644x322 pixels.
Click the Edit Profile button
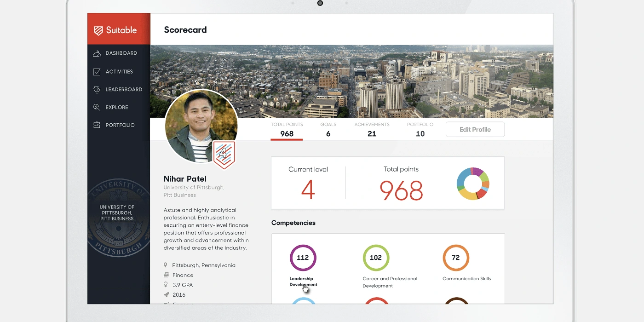(475, 130)
